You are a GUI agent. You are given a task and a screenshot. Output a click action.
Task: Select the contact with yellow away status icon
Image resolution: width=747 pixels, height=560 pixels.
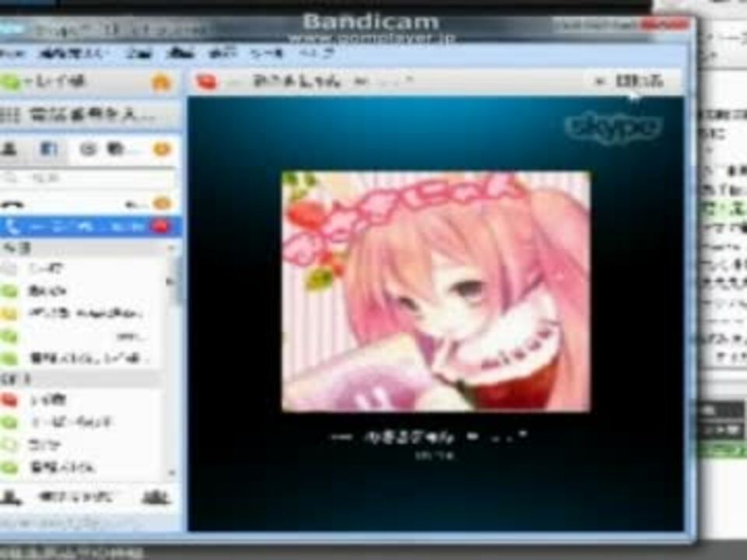coord(79,313)
